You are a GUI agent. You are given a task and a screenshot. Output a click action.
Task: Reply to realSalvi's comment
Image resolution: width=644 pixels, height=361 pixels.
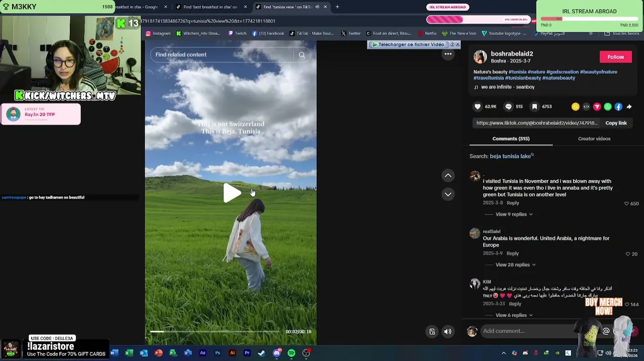[x=512, y=254]
